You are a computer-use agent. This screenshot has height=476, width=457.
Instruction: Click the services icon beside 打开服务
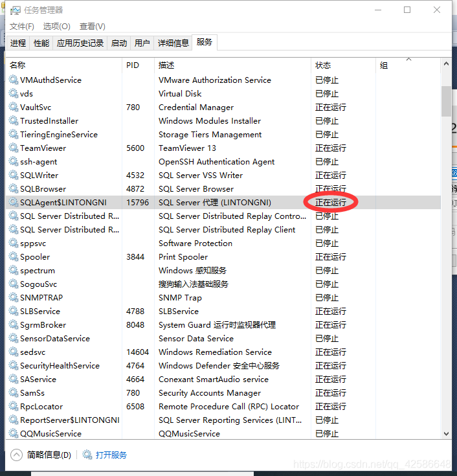click(x=87, y=455)
